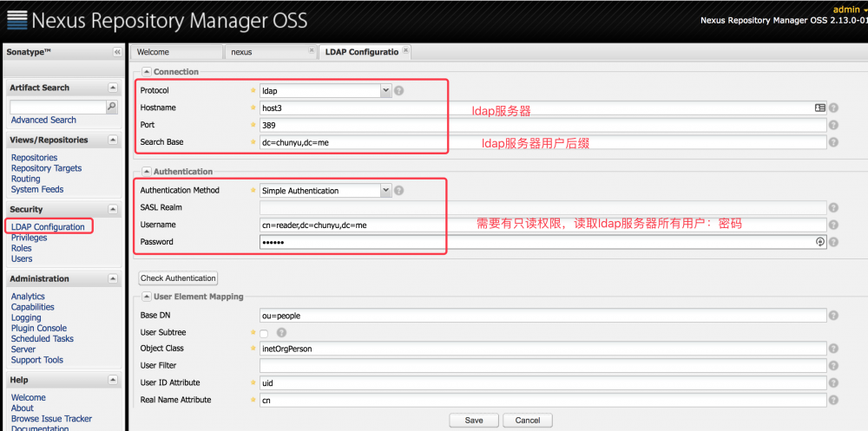Open help icon next to User ID Attribute
Viewport: 868px width, 431px height.
pos(833,382)
